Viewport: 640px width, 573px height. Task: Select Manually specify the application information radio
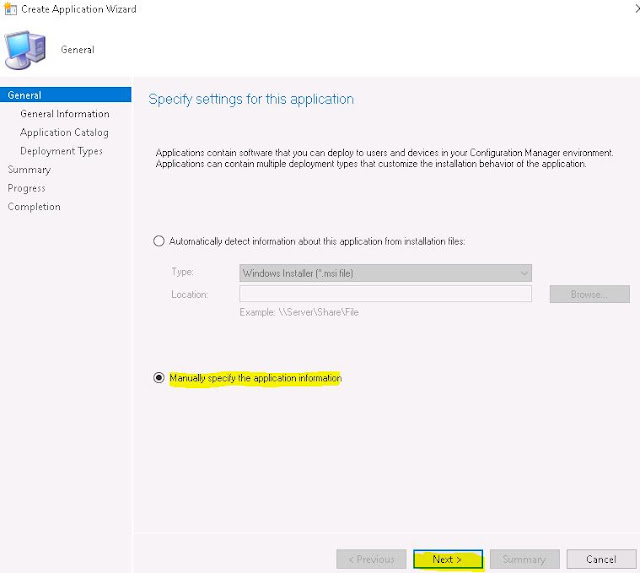tap(159, 378)
